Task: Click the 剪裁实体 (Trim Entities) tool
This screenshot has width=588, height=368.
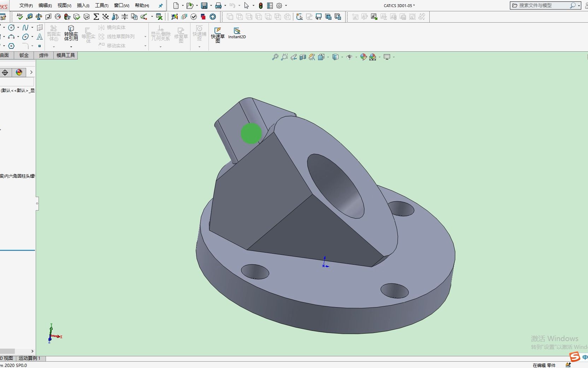Action: coord(54,34)
